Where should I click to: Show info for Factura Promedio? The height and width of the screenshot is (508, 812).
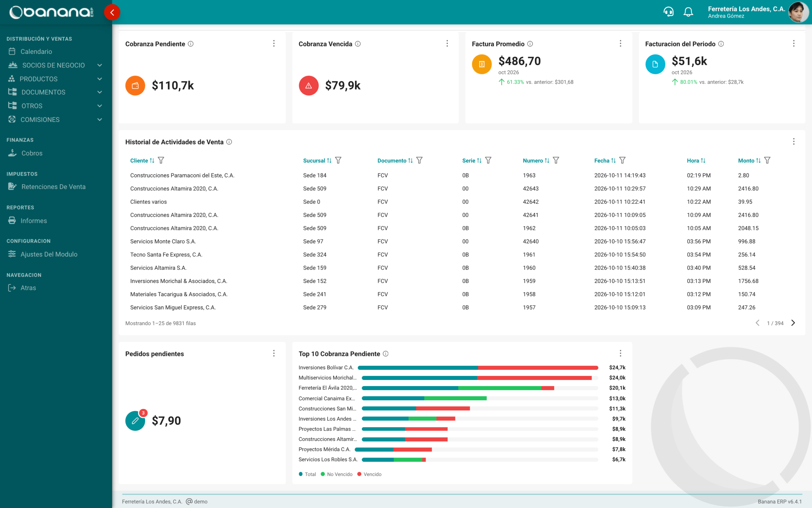click(530, 44)
